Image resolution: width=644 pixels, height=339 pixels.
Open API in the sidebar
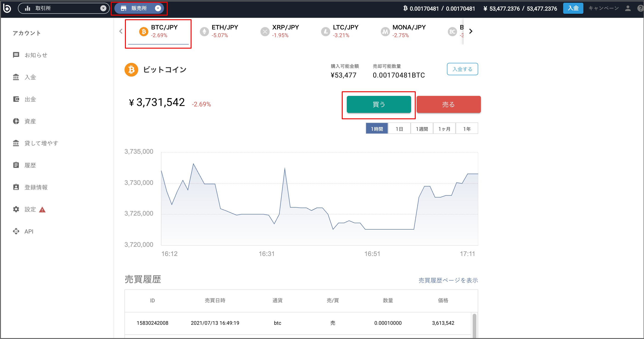[x=29, y=231]
